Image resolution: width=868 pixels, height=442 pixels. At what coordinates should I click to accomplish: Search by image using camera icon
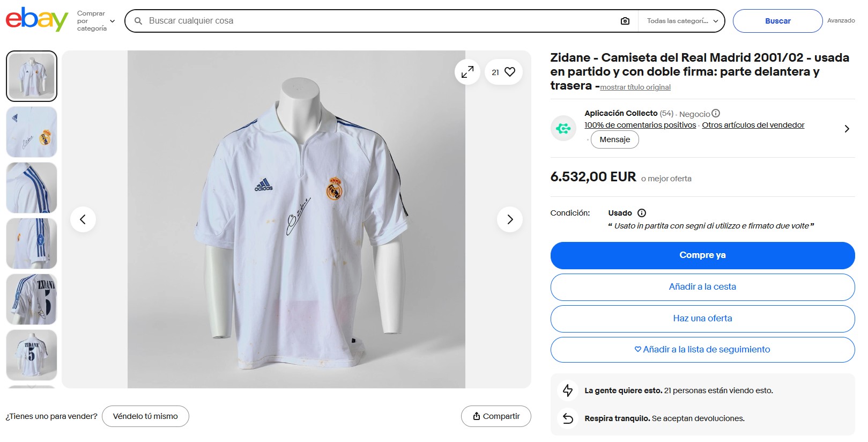pos(625,21)
